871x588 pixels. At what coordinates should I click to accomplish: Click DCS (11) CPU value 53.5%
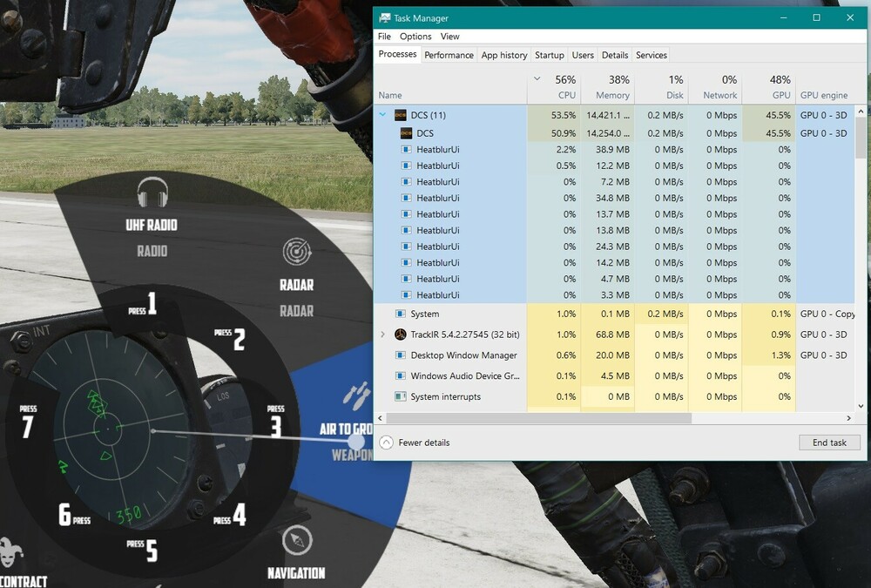pyautogui.click(x=564, y=115)
